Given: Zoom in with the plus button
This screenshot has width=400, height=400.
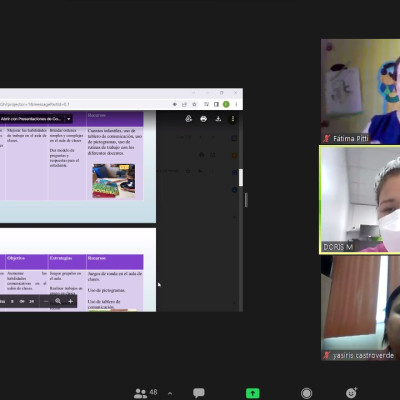Looking at the screenshot, I should (x=70, y=301).
